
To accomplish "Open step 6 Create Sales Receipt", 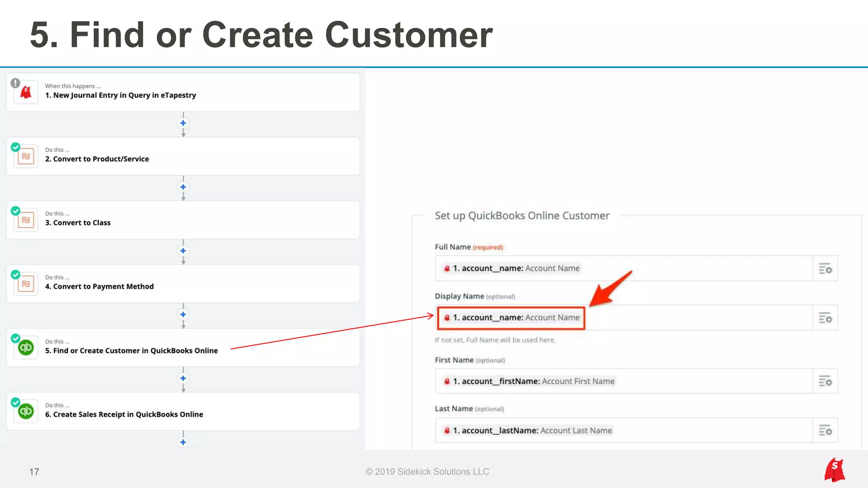I will click(183, 411).
